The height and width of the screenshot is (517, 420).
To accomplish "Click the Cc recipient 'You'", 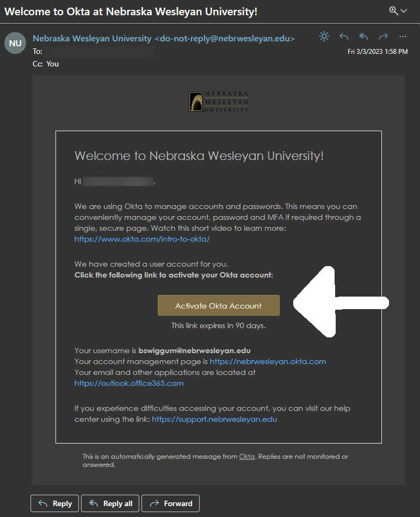I will [x=52, y=64].
